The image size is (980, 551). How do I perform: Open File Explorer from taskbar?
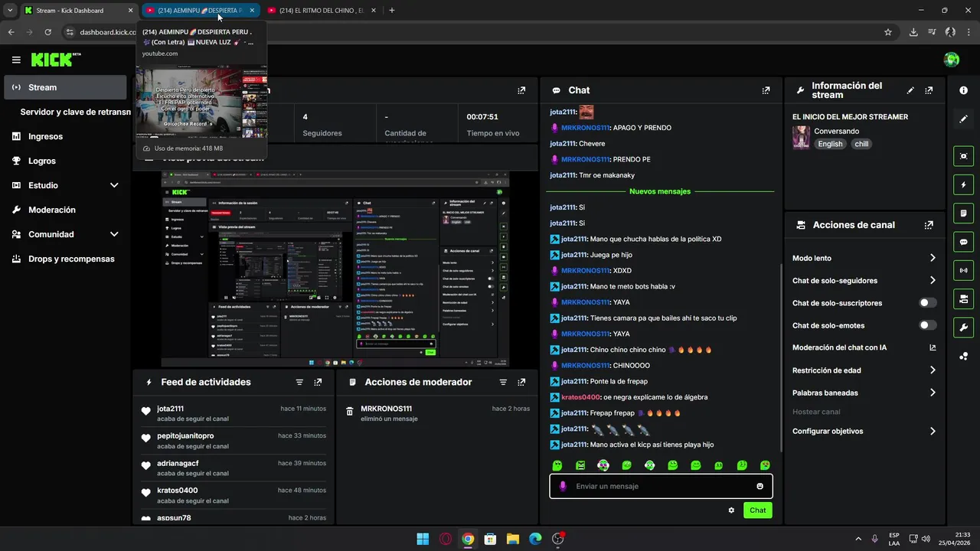[x=513, y=539]
